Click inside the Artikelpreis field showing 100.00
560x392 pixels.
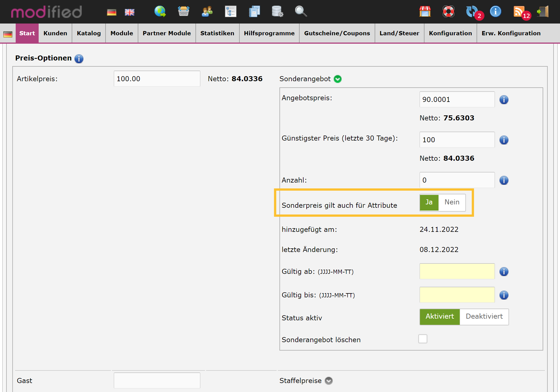[x=157, y=79]
